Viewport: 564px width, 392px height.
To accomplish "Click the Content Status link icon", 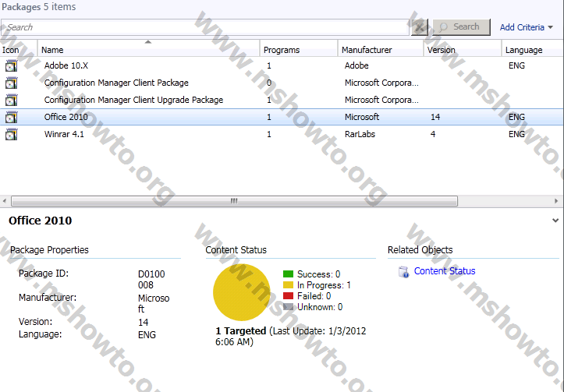I will click(x=403, y=272).
